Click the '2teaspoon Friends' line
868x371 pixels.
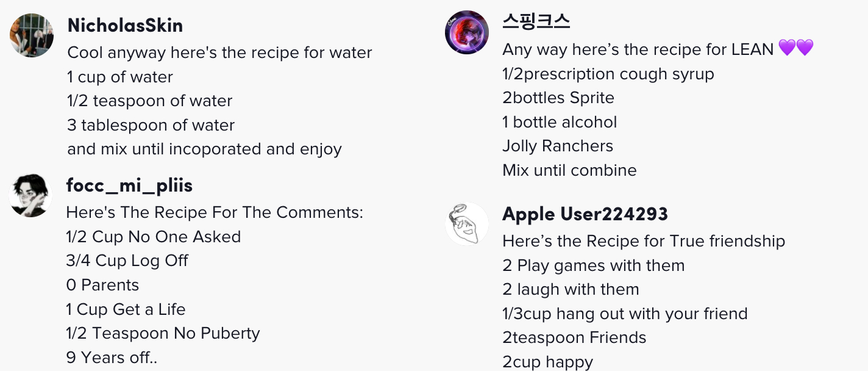click(574, 338)
